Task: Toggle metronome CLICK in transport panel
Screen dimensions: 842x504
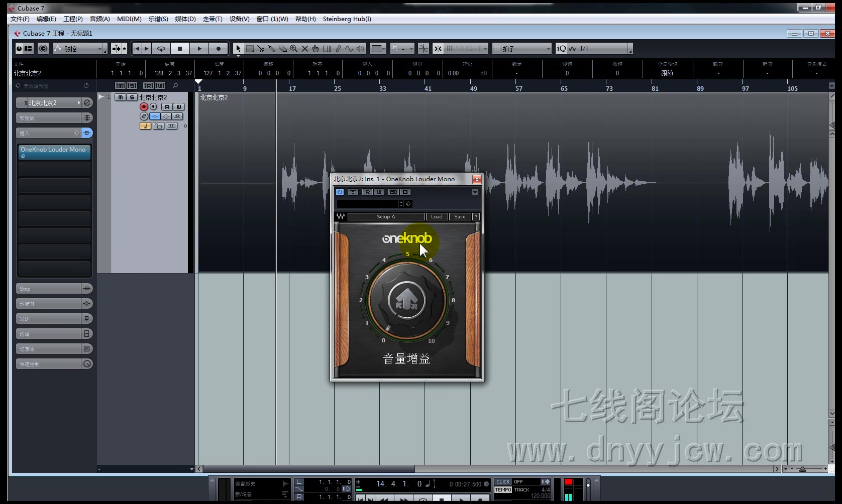Action: [503, 482]
